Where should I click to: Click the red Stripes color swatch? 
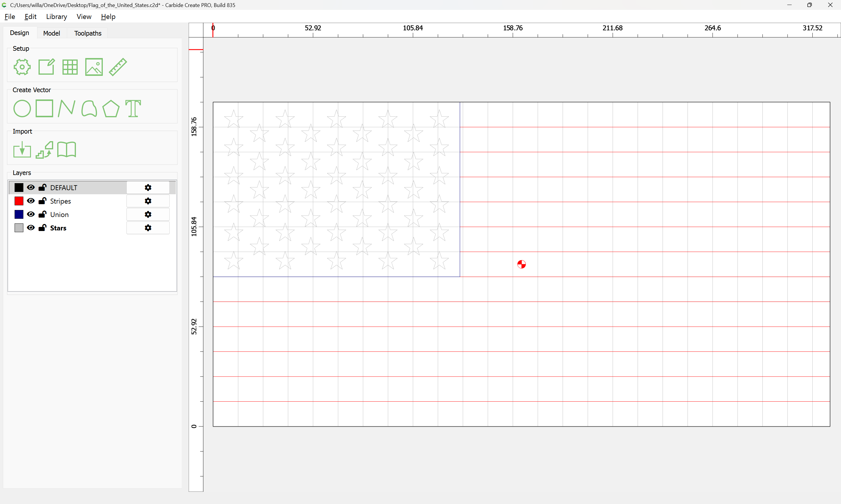19,201
